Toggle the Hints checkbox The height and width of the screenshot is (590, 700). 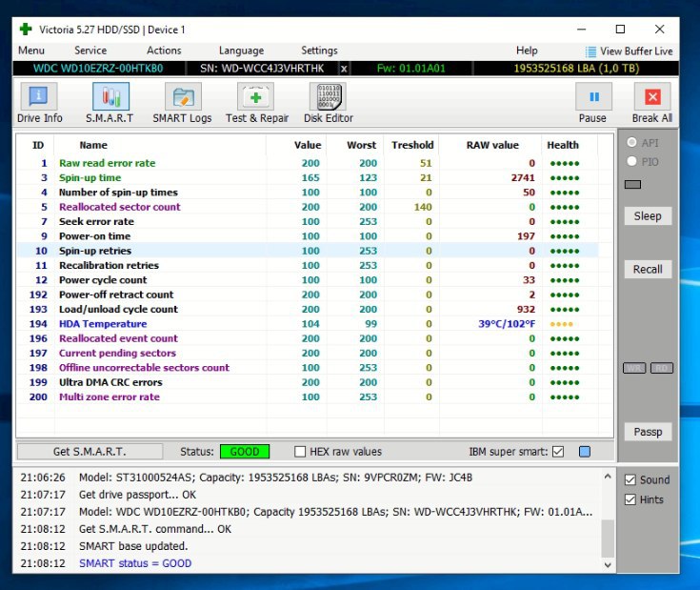(630, 499)
